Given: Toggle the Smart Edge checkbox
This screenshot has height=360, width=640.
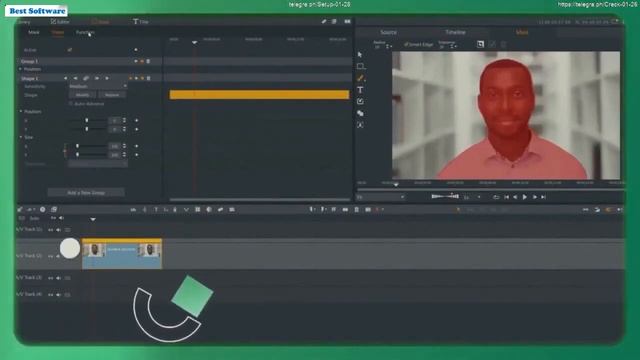Looking at the screenshot, I should (x=406, y=44).
